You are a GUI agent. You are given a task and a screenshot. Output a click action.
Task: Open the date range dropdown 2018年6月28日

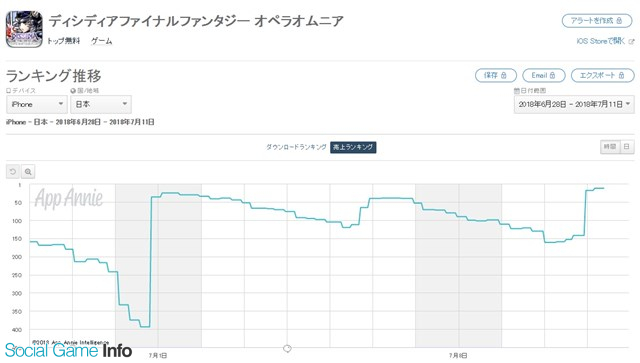pyautogui.click(x=574, y=105)
